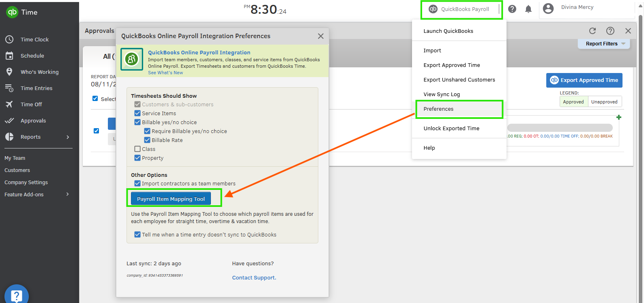Click the Who's Working location pin icon
644x303 pixels.
[9, 72]
